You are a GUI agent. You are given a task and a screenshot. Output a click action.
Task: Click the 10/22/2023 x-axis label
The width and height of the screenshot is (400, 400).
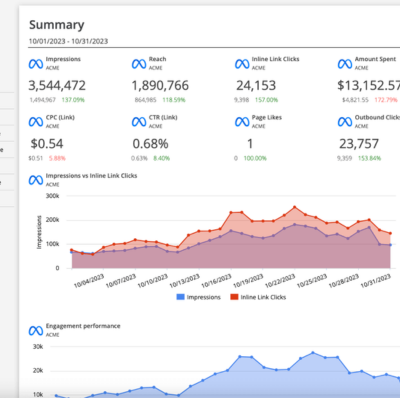(x=280, y=281)
